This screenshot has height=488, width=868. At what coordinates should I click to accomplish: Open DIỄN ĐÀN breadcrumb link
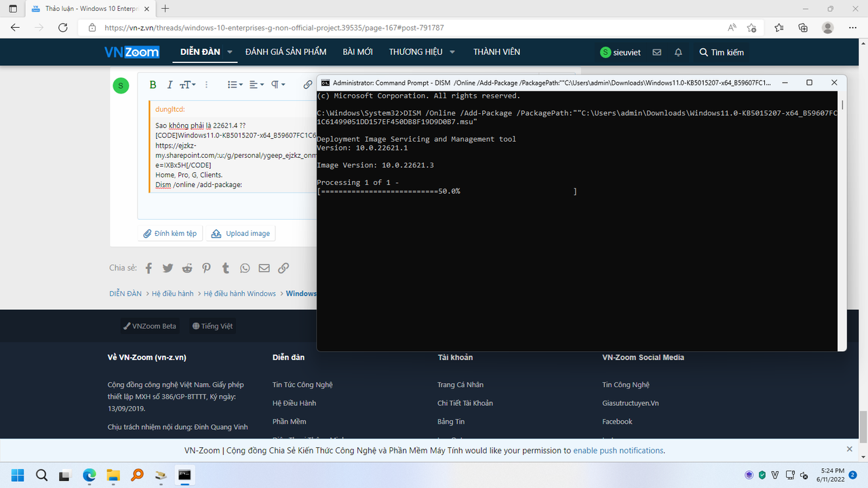[x=125, y=293]
